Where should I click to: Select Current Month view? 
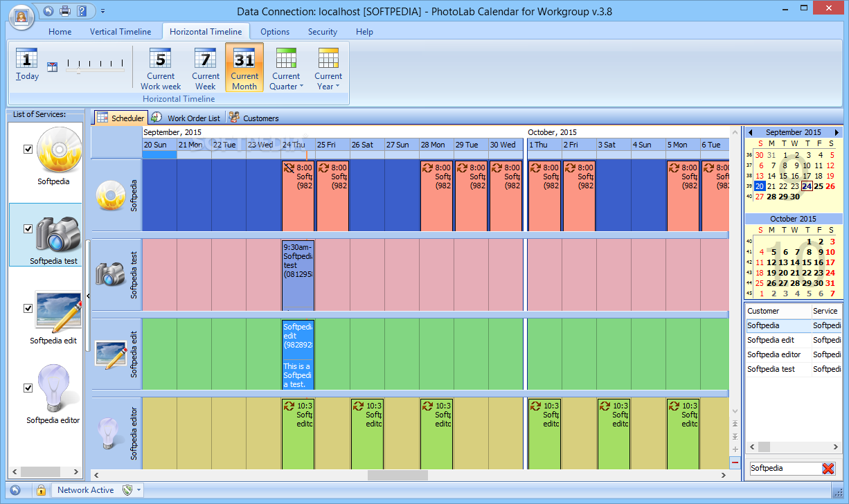tap(244, 67)
